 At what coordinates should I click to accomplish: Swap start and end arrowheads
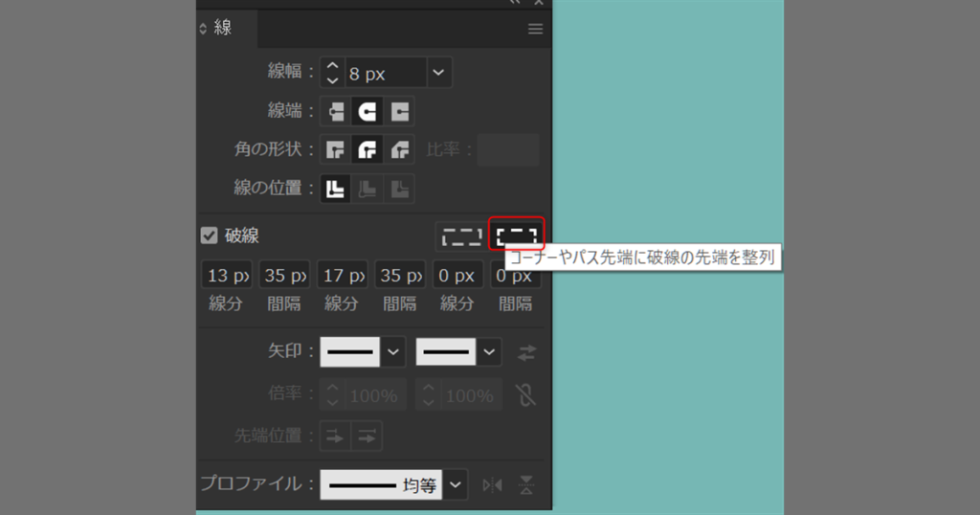[x=526, y=352]
